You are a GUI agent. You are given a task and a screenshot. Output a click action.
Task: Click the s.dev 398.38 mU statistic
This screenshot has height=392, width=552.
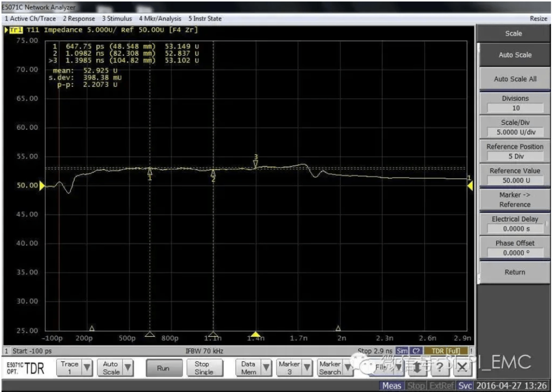point(85,78)
